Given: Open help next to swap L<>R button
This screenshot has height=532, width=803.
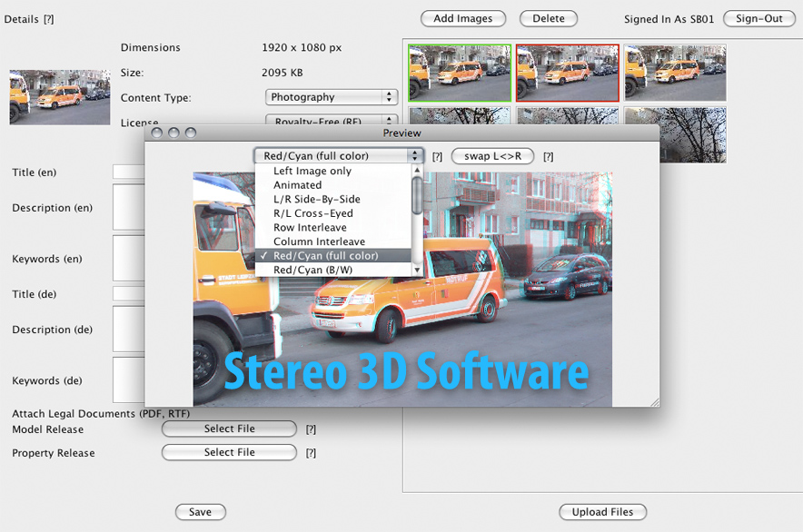Looking at the screenshot, I should 548,157.
